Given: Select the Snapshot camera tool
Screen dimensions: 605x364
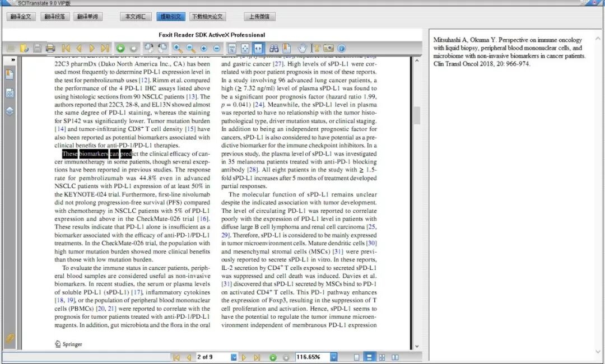Looking at the screenshot, I should click(328, 48).
